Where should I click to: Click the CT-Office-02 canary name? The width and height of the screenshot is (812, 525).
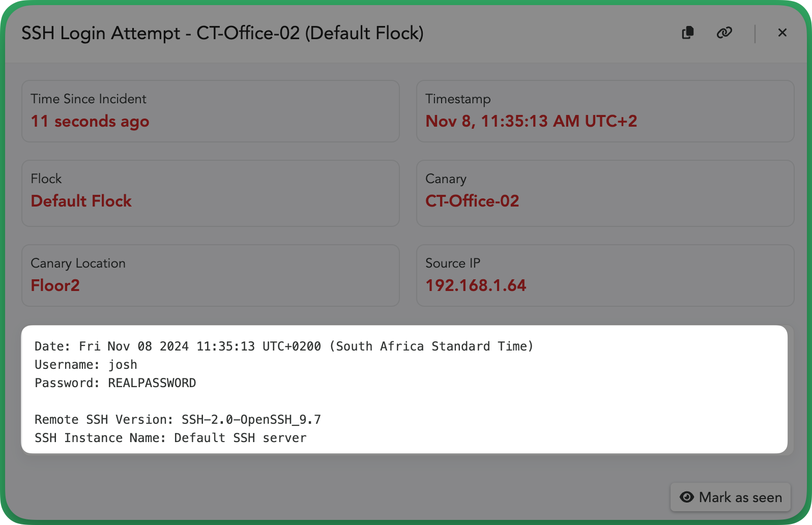pyautogui.click(x=472, y=201)
